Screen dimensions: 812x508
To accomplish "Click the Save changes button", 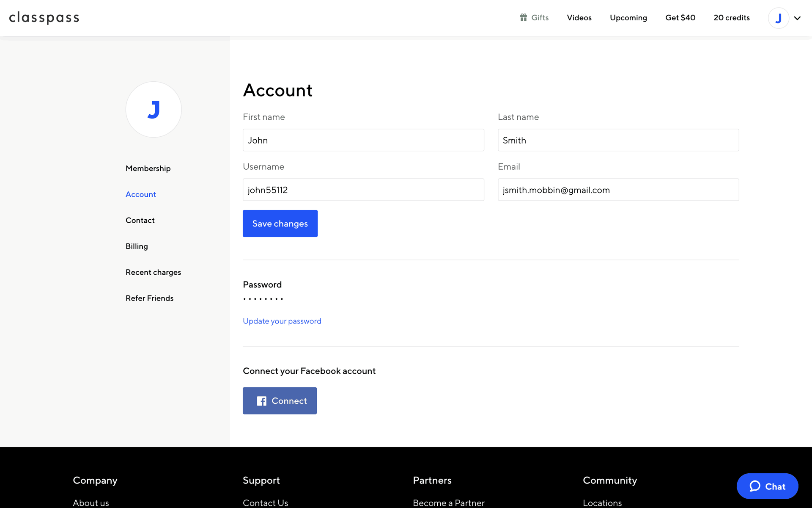I will (280, 224).
